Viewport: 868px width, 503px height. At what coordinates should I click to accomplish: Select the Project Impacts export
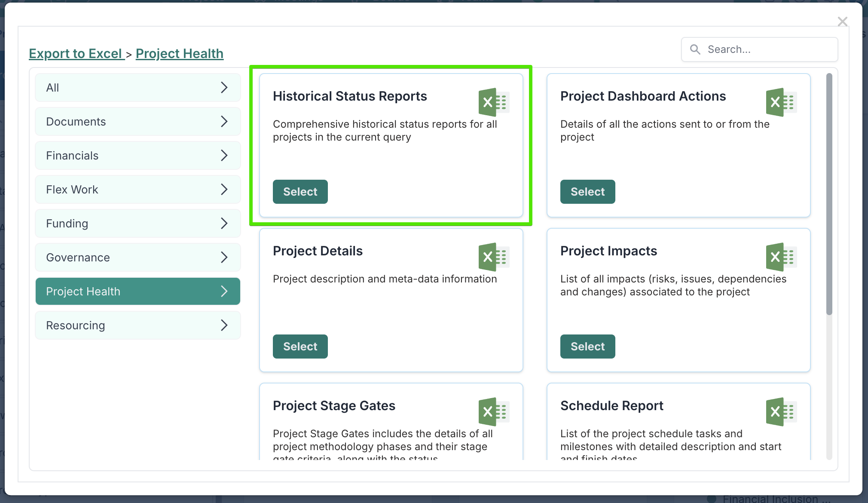coord(587,347)
